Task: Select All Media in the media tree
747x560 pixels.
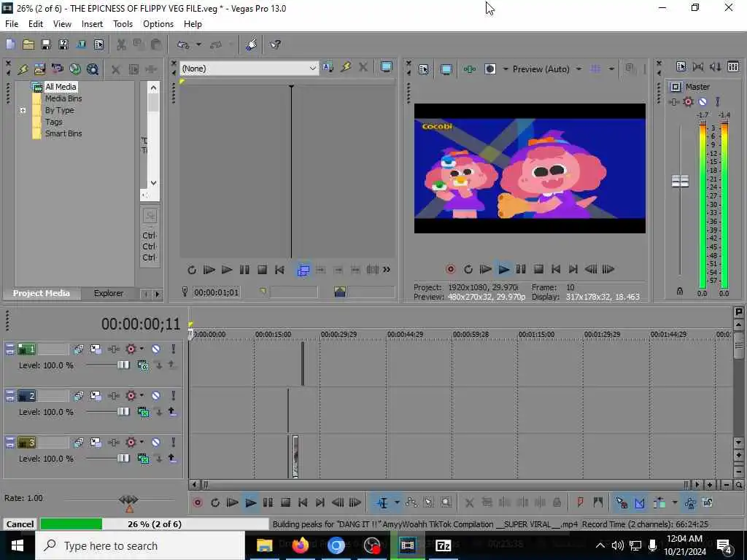Action: 61,87
